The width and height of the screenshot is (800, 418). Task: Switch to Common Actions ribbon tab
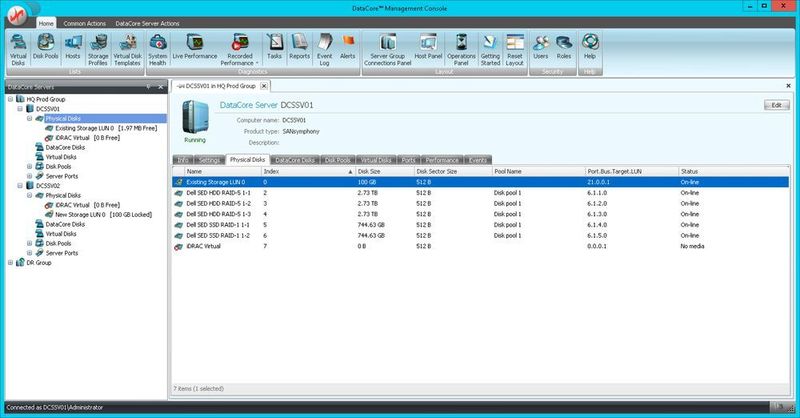[x=85, y=23]
